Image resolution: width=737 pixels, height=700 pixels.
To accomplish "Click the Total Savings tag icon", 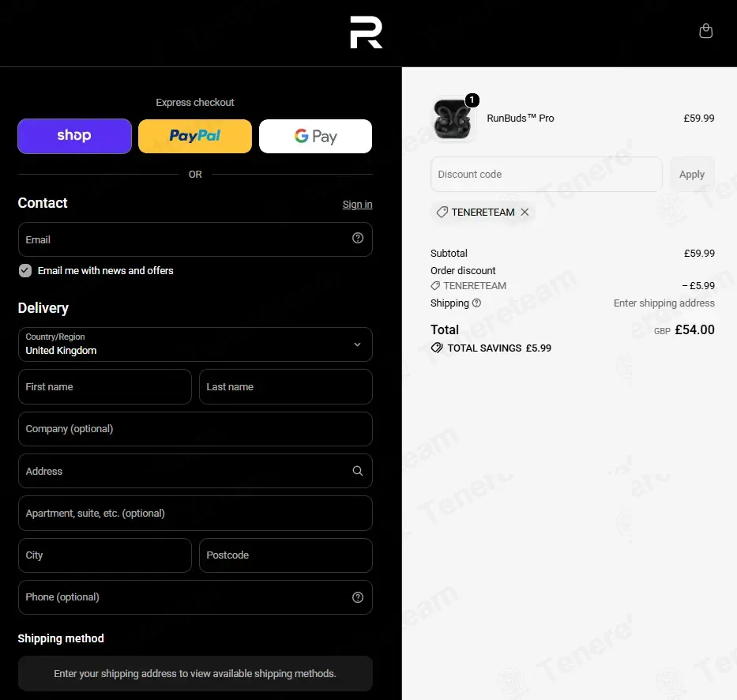I will 437,348.
